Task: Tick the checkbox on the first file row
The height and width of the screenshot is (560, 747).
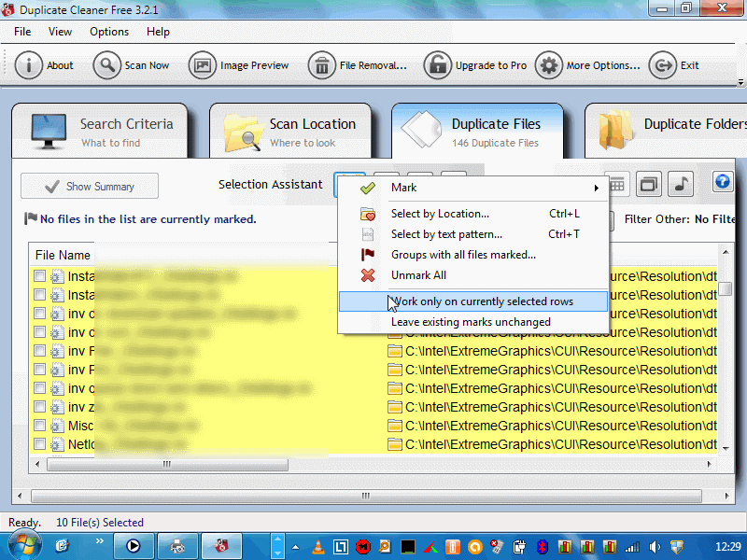Action: coord(39,276)
